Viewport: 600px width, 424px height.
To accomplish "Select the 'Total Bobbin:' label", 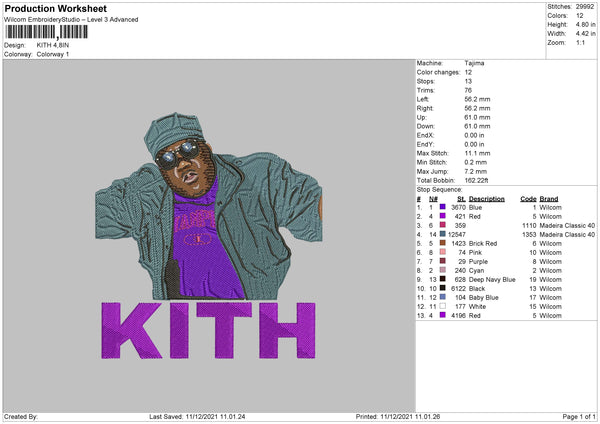I will pyautogui.click(x=436, y=180).
